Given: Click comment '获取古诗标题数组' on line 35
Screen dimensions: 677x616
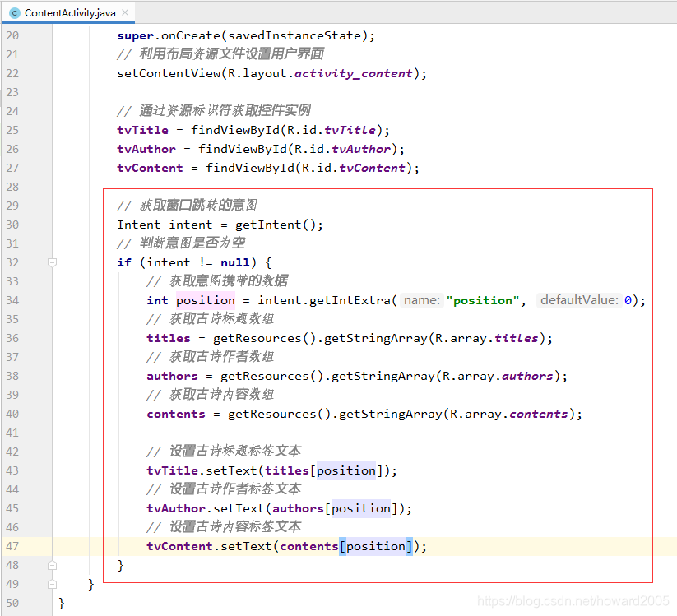Looking at the screenshot, I should 221,319.
